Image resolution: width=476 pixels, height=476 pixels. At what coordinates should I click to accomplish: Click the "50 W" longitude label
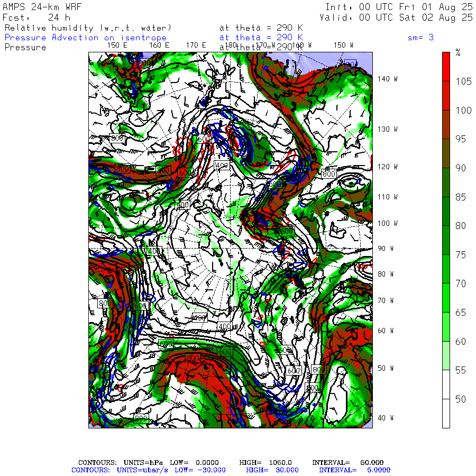pyautogui.click(x=386, y=368)
